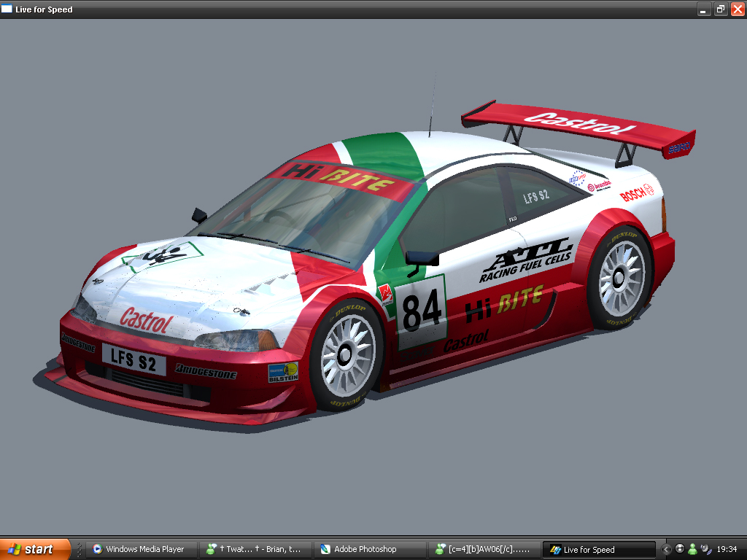Viewport: 747px width, 560px height.
Task: Switch to Adobe Photoshop from taskbar
Action: point(370,549)
